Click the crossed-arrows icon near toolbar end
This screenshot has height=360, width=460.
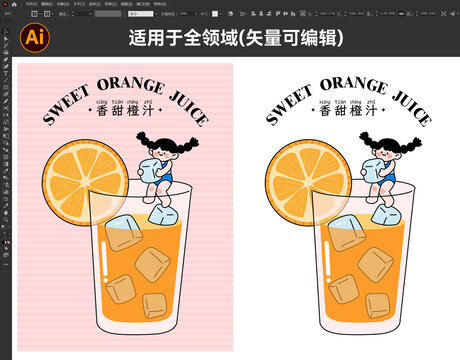click(x=443, y=14)
